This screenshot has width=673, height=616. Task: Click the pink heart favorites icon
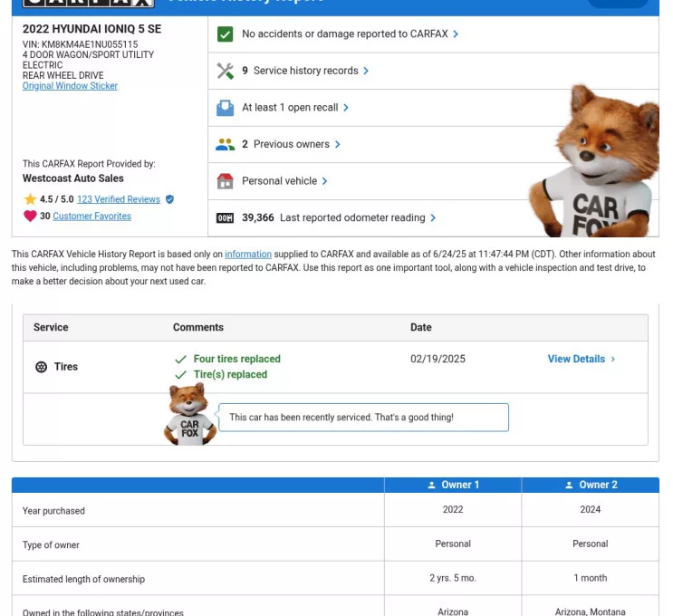tap(31, 217)
